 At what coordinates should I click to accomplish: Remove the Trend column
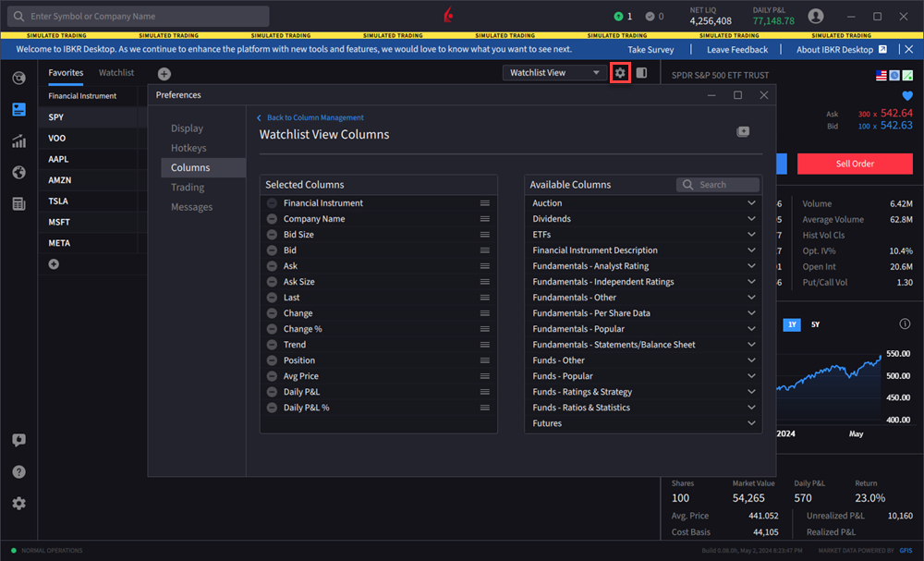pyautogui.click(x=272, y=345)
